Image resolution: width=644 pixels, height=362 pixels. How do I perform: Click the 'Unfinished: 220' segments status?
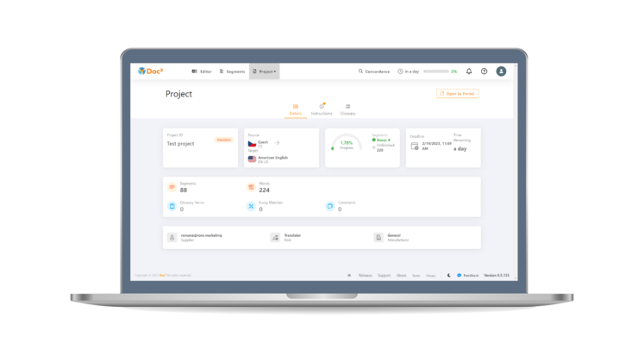point(384,147)
